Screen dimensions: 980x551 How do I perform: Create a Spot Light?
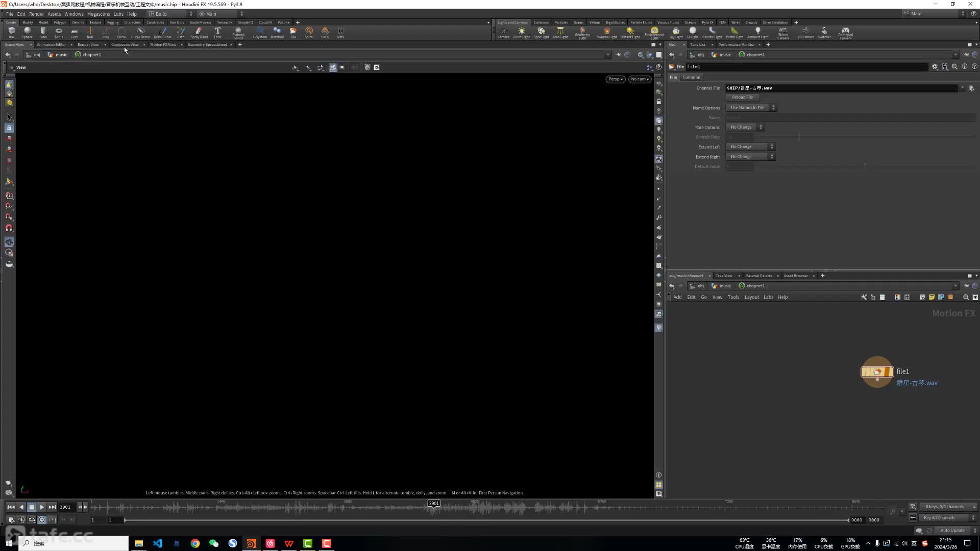click(541, 33)
